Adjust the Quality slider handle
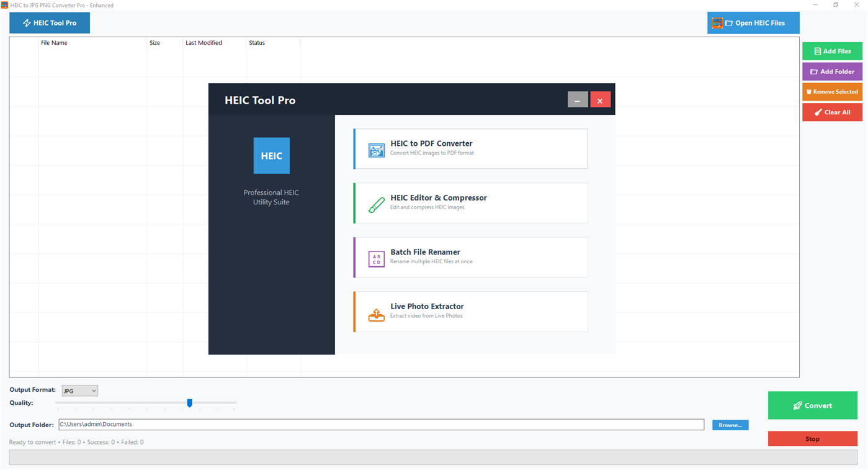The height and width of the screenshot is (470, 868). 189,403
